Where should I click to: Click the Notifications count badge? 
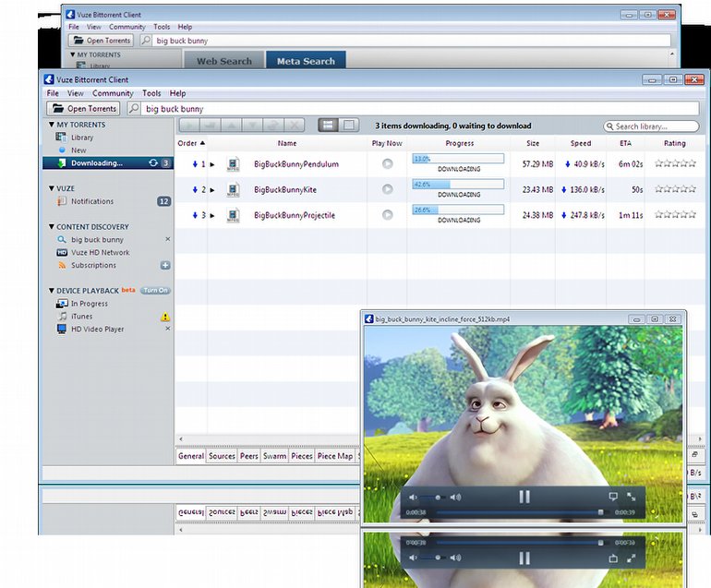[x=163, y=201]
